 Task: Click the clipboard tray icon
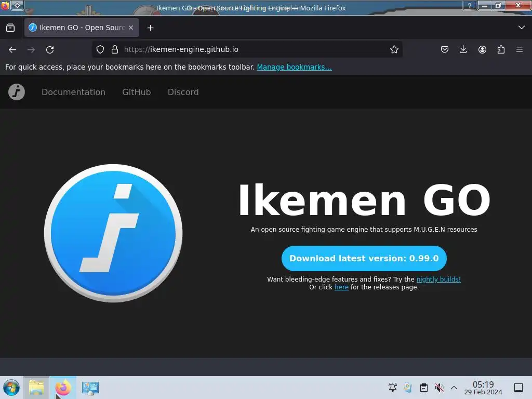pyautogui.click(x=424, y=388)
